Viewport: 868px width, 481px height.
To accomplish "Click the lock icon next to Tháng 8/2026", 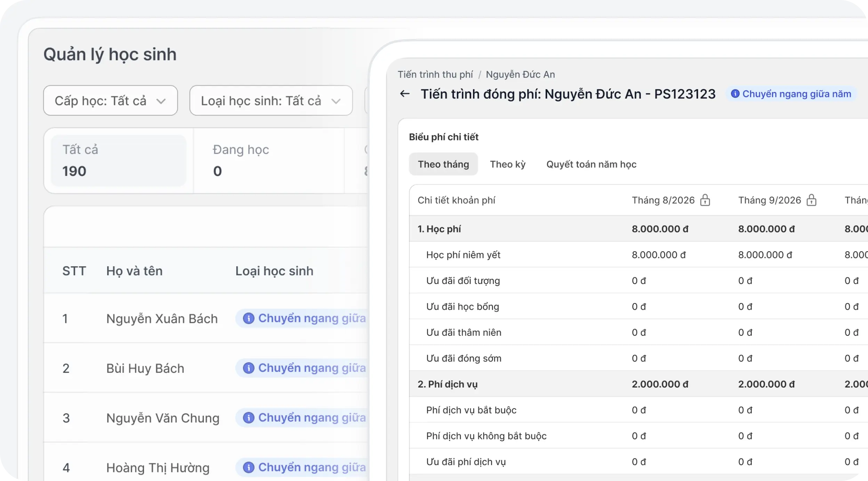I will click(x=705, y=200).
